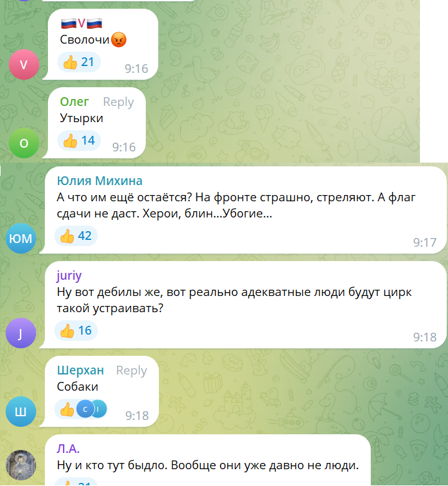Open Олег's green O avatar

pyautogui.click(x=24, y=143)
